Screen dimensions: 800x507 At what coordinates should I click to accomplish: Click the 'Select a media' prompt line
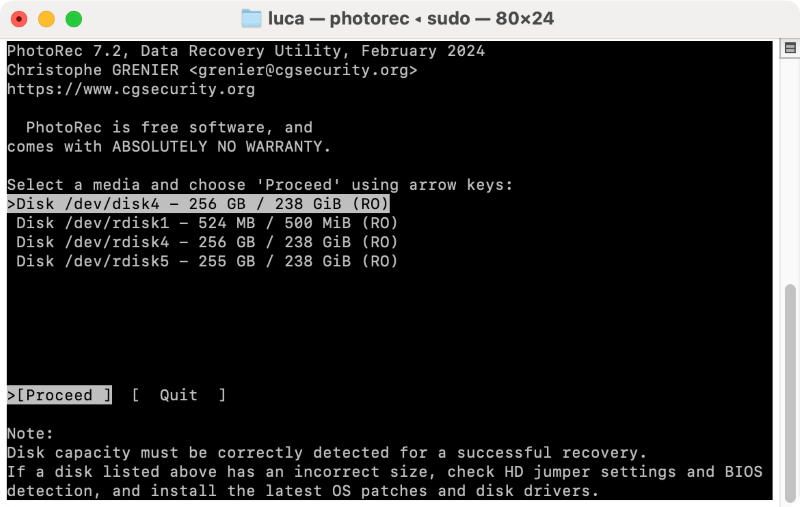260,185
